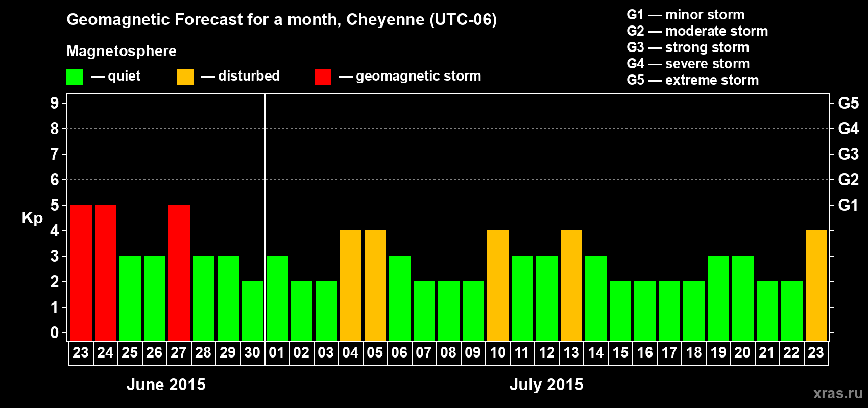The height and width of the screenshot is (408, 868).
Task: Click the date label '15' in July
Action: (620, 353)
